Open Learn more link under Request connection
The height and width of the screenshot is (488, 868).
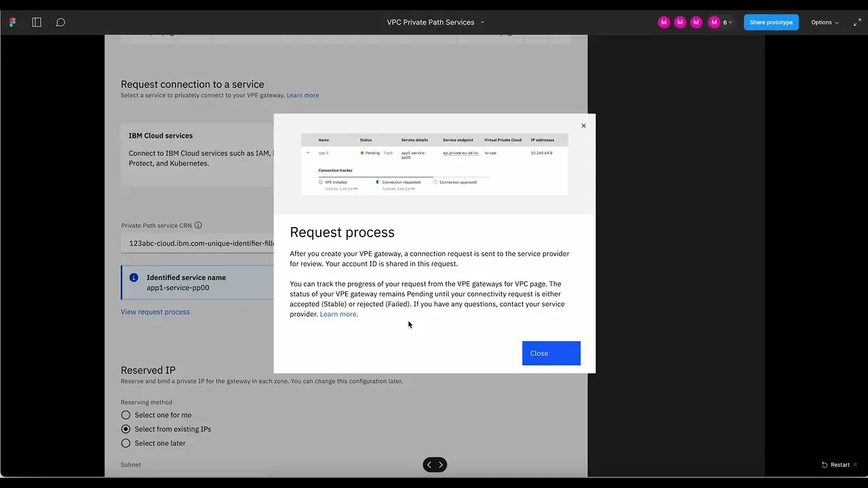coord(302,96)
